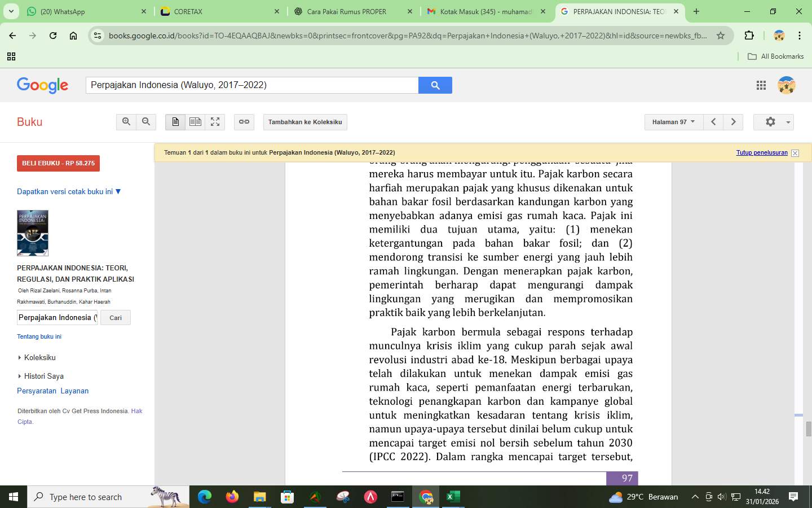Zoom out of the book page
Image resolution: width=812 pixels, height=508 pixels.
pyautogui.click(x=146, y=122)
